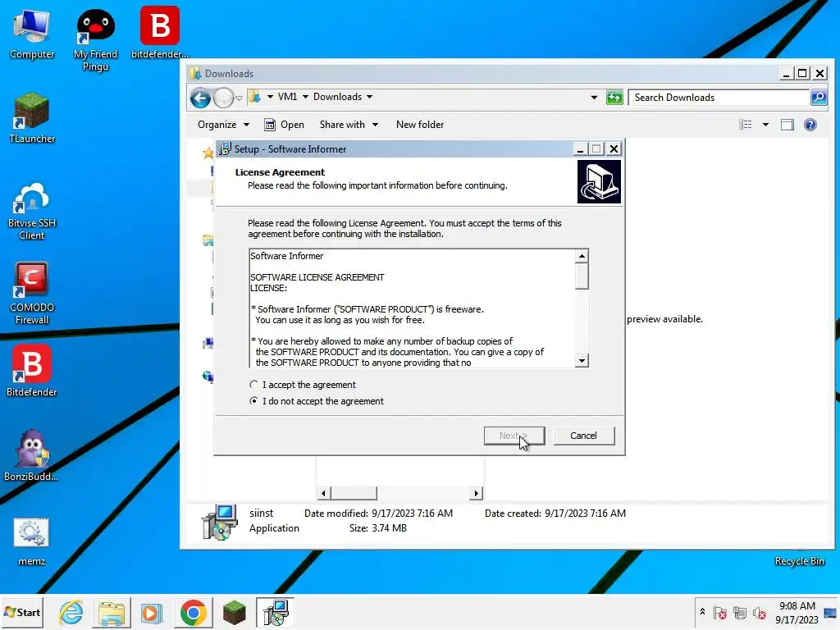840x630 pixels.
Task: Open the Share with menu
Action: (x=349, y=125)
